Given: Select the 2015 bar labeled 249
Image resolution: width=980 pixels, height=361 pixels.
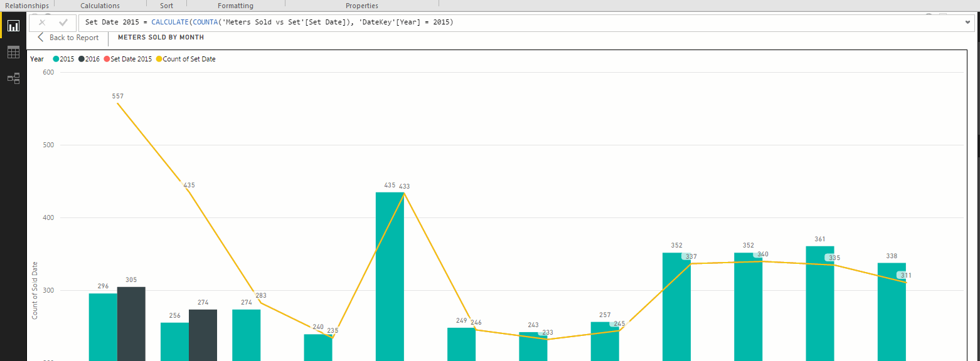Looking at the screenshot, I should pos(461,344).
